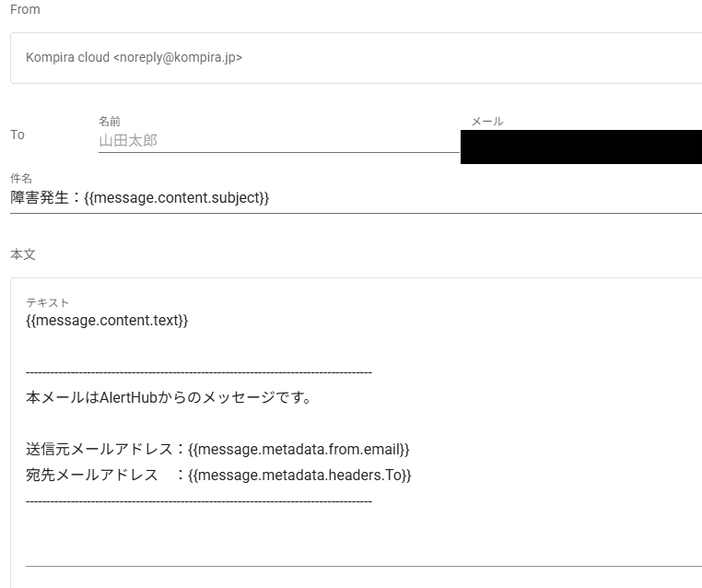702x588 pixels.
Task: Click the 件名 field label
Action: 21,178
